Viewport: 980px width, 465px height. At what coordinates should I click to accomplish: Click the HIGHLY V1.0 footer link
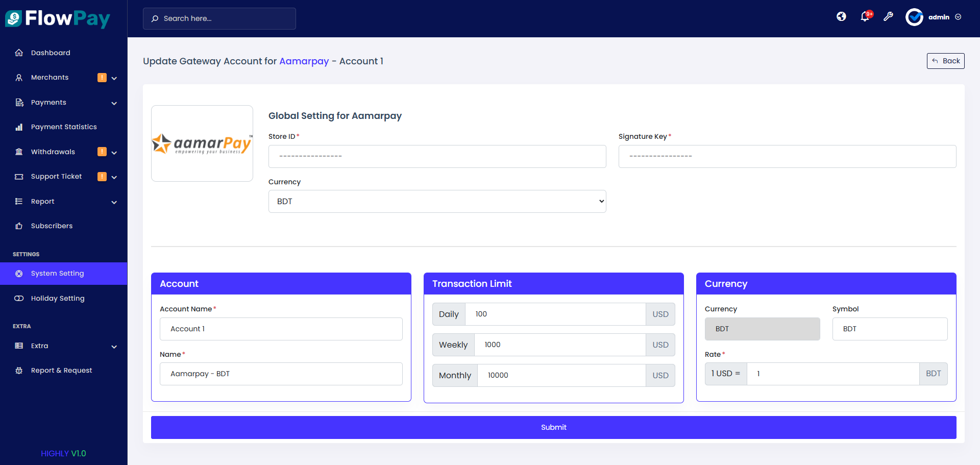(63, 453)
